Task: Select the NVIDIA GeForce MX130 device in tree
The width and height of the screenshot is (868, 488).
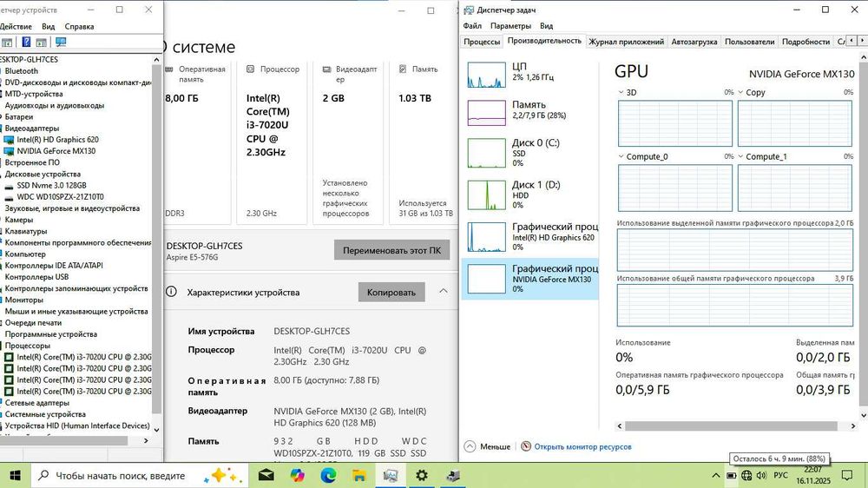Action: (x=56, y=151)
